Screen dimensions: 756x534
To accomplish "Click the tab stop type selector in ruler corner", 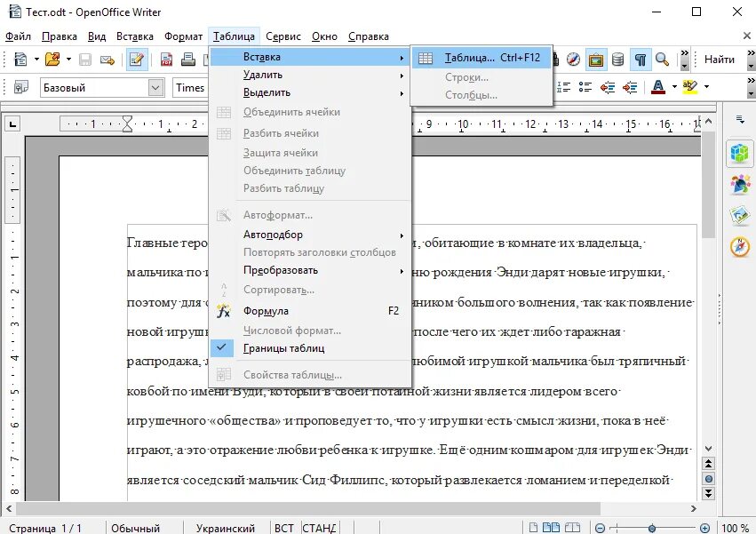I will [x=12, y=124].
